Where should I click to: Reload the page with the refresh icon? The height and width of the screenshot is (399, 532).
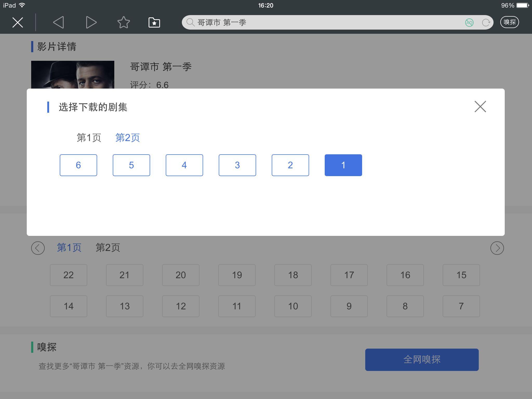tap(485, 22)
